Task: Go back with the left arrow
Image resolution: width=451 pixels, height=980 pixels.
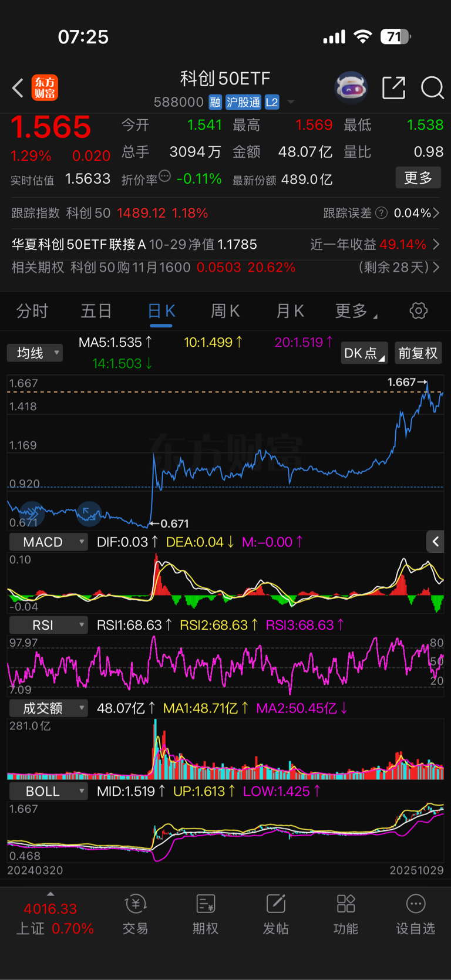Action: [x=18, y=88]
